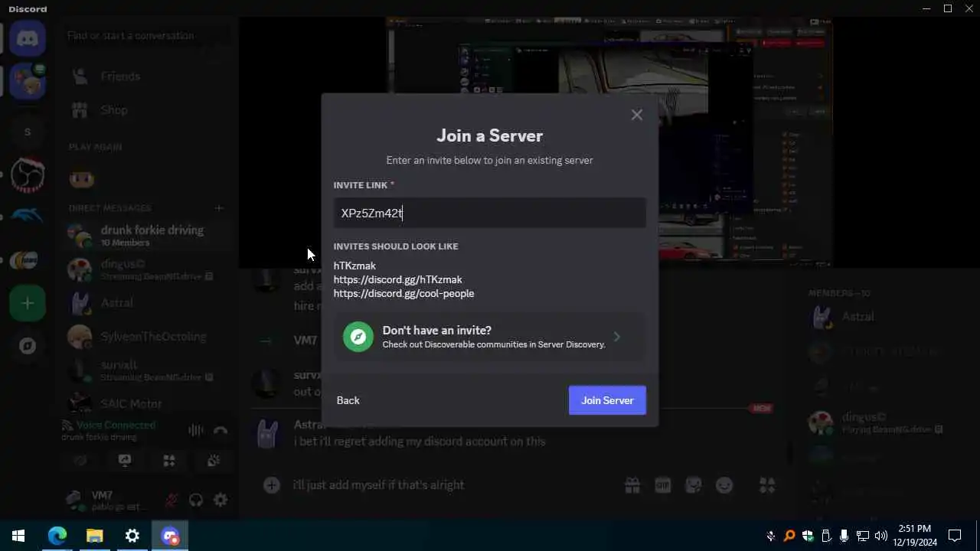Click Voice Connected status text
The height and width of the screenshot is (551, 980).
116,425
